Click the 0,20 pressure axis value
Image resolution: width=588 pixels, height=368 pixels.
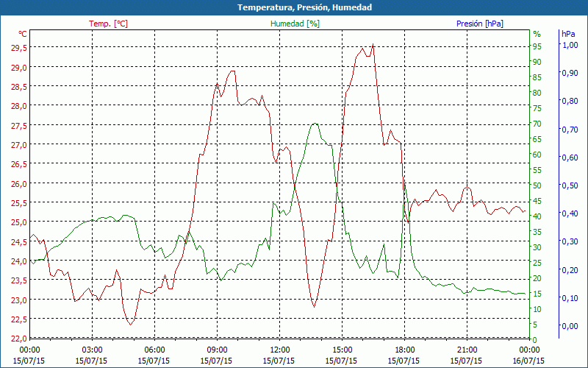coord(570,269)
